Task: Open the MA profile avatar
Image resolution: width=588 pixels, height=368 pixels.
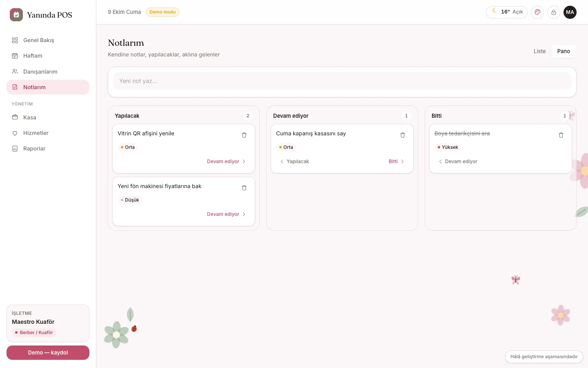Action: coord(570,12)
